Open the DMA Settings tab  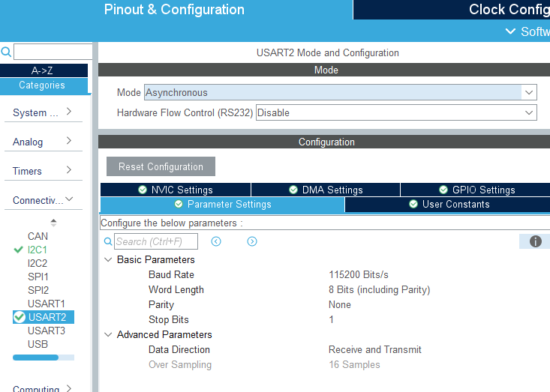pyautogui.click(x=326, y=190)
